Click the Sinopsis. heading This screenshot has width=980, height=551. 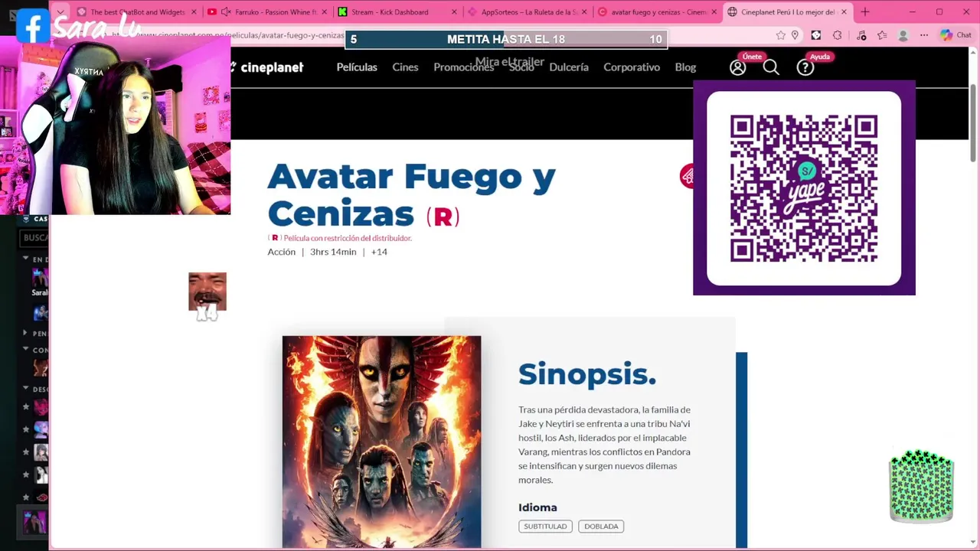(x=587, y=374)
